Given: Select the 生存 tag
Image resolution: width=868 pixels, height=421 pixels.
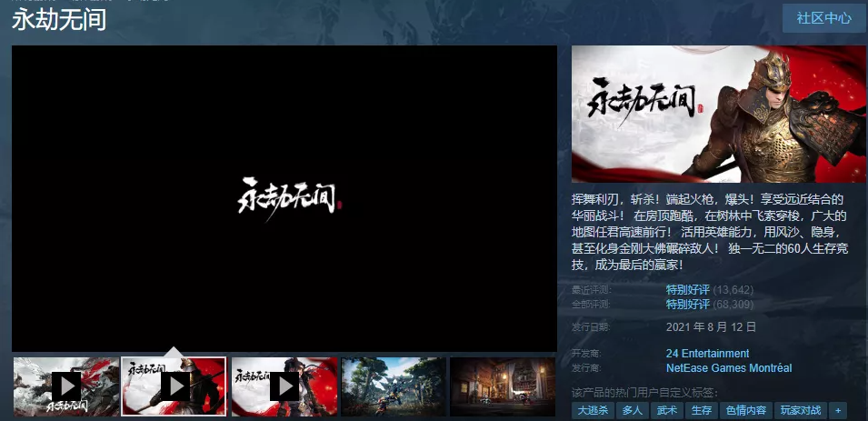Looking at the screenshot, I should (x=702, y=410).
